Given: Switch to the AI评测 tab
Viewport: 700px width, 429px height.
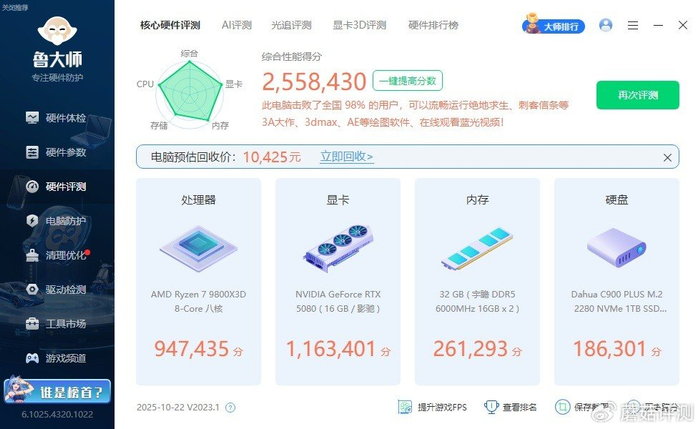Looking at the screenshot, I should (237, 25).
